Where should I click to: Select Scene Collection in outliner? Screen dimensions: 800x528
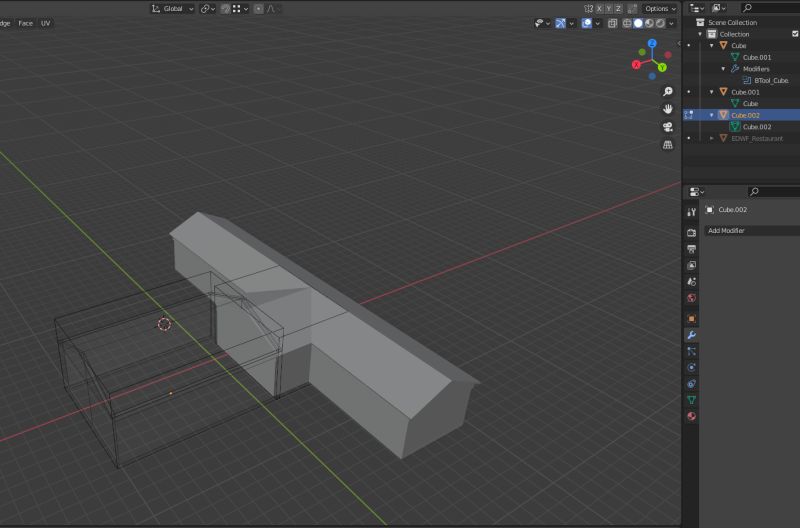pyautogui.click(x=732, y=22)
